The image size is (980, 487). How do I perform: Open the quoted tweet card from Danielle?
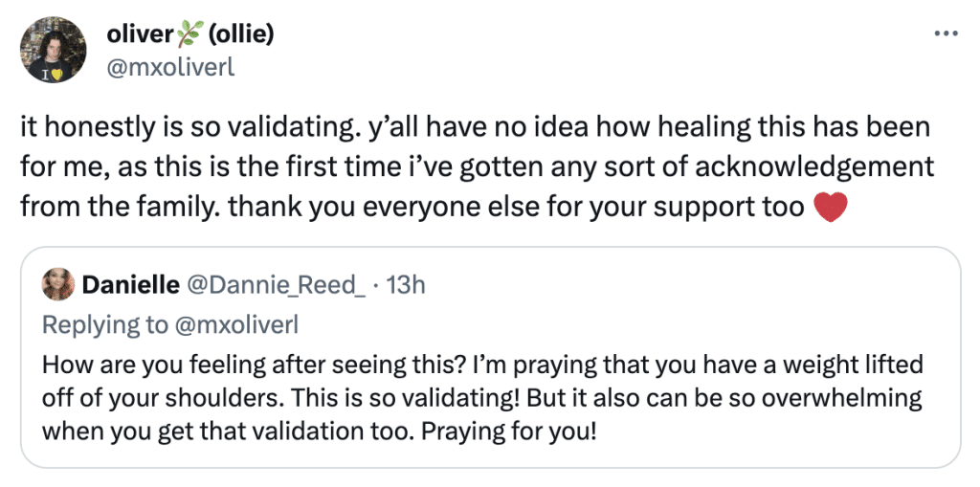[490, 358]
